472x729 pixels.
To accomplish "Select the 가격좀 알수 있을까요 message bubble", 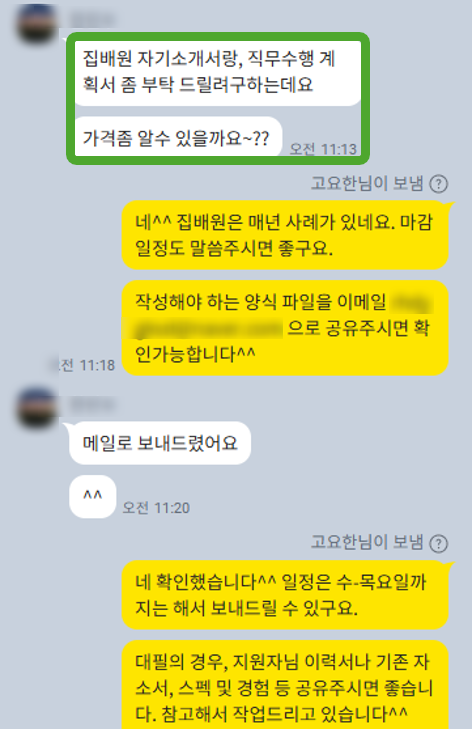I will pyautogui.click(x=178, y=137).
